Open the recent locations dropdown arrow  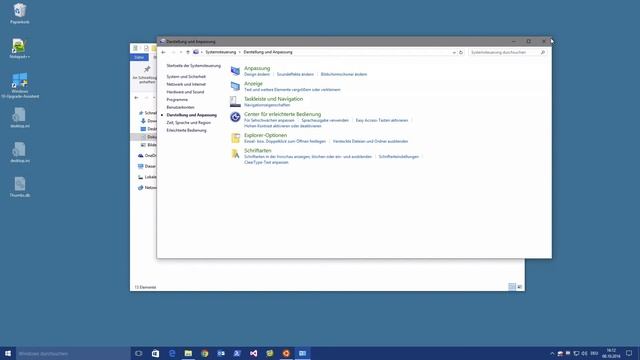coord(181,52)
